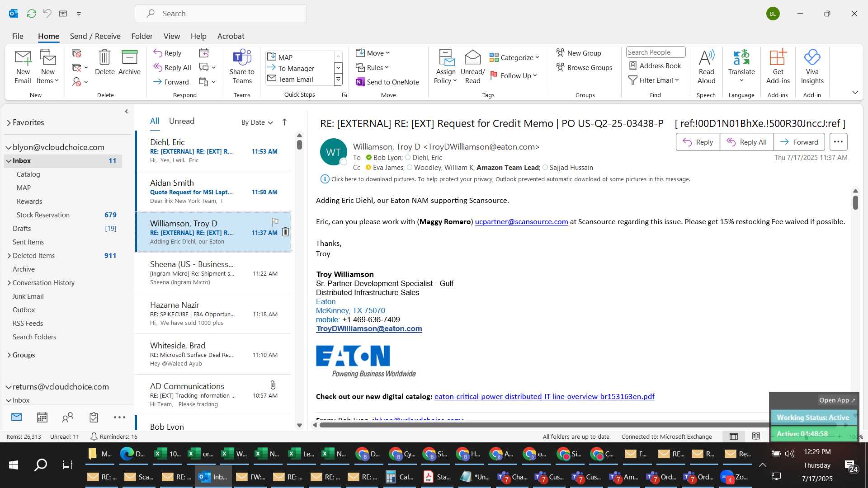Screen dimensions: 868x488
Task: Click the Search People field
Action: pos(655,52)
